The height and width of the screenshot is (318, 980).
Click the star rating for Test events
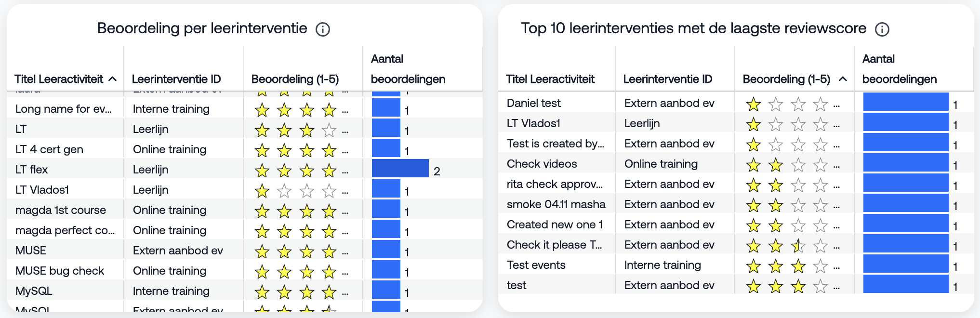coord(786,265)
